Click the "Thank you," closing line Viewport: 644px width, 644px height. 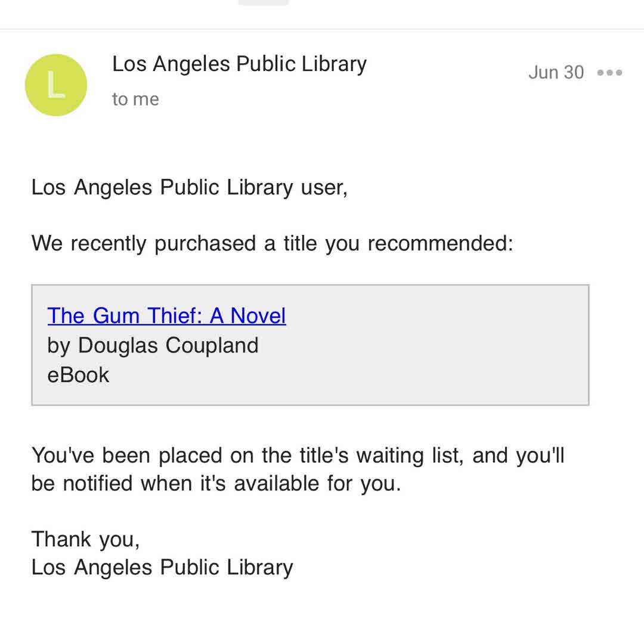(85, 539)
